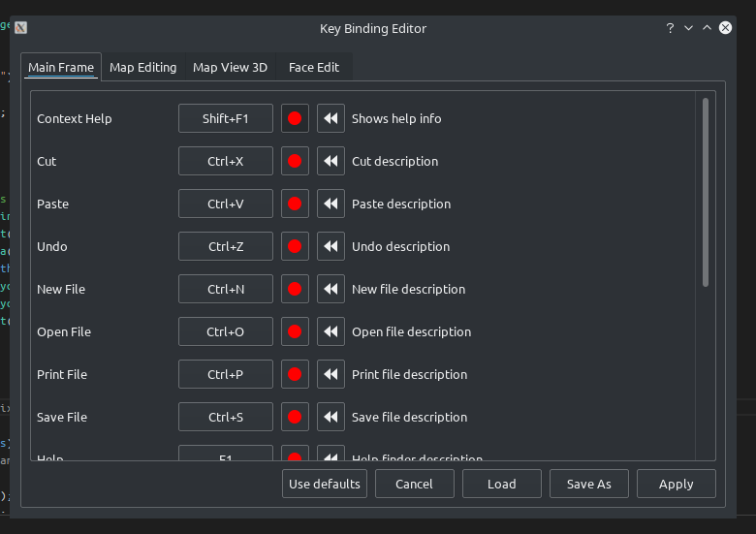Screen dimensions: 756x534
Task: Reset Print File shortcut with rewind icon
Action: coord(331,374)
